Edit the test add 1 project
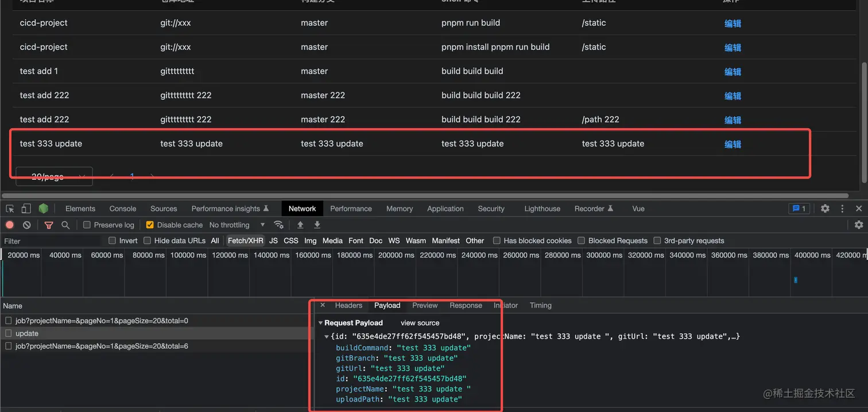 point(733,71)
